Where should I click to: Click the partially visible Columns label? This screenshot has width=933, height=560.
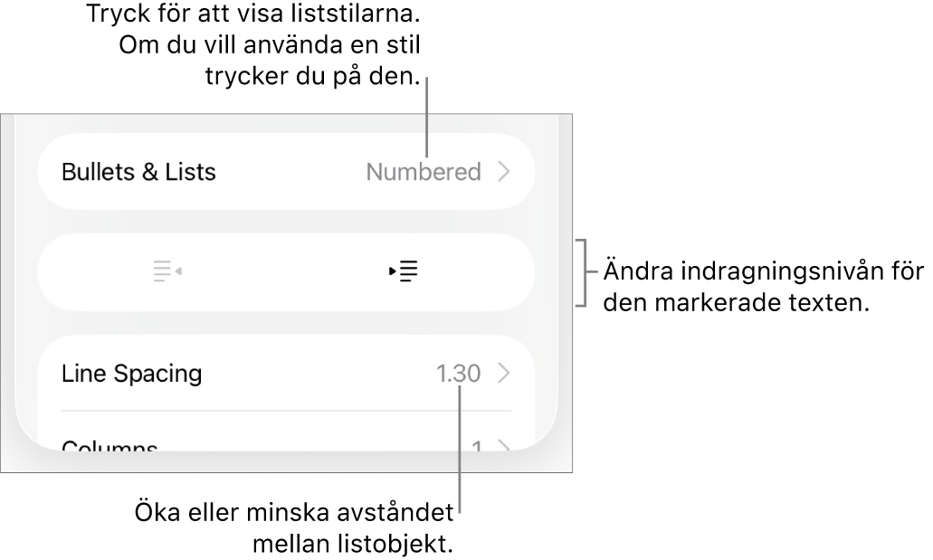click(x=109, y=446)
